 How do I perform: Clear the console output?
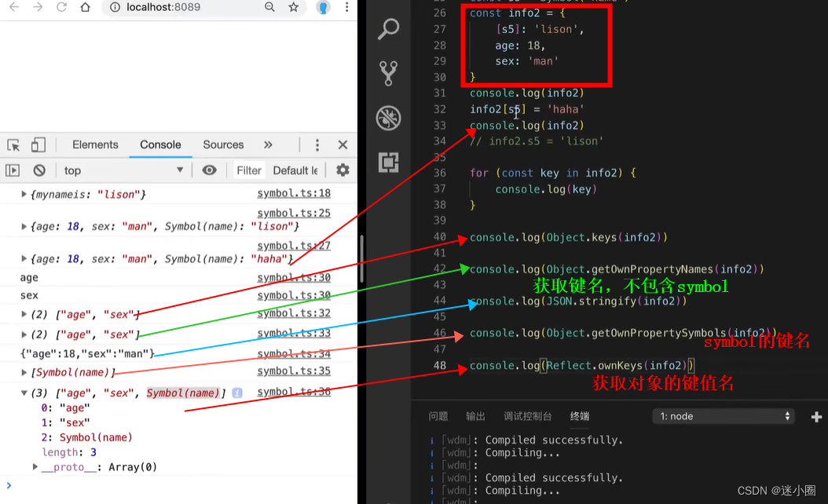[x=39, y=170]
